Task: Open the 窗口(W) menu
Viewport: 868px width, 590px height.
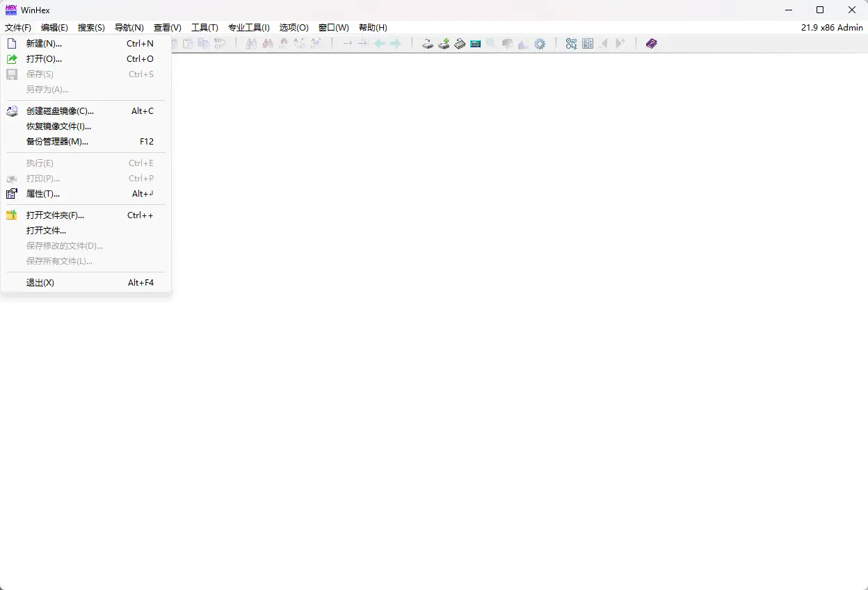Action: point(334,28)
